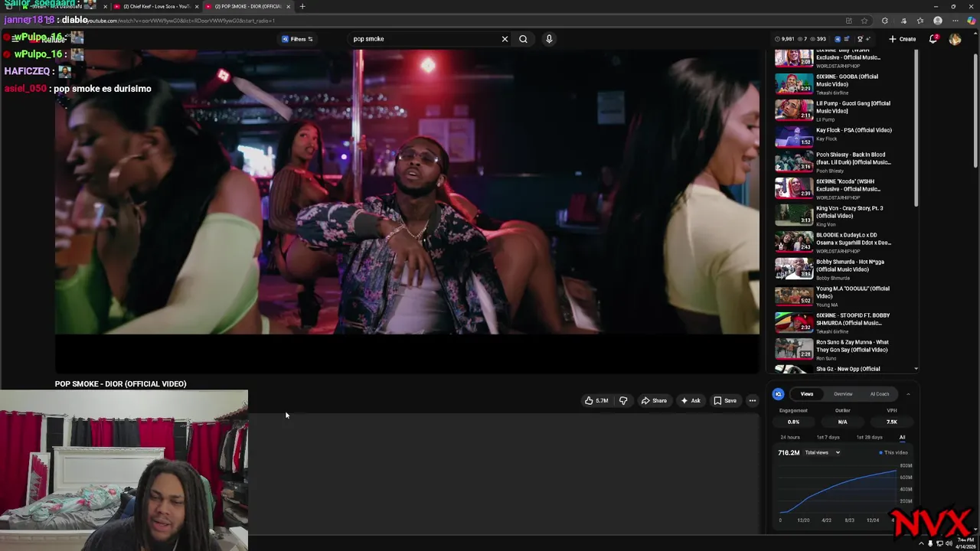Click the vidIQ trophy icon

click(x=861, y=39)
